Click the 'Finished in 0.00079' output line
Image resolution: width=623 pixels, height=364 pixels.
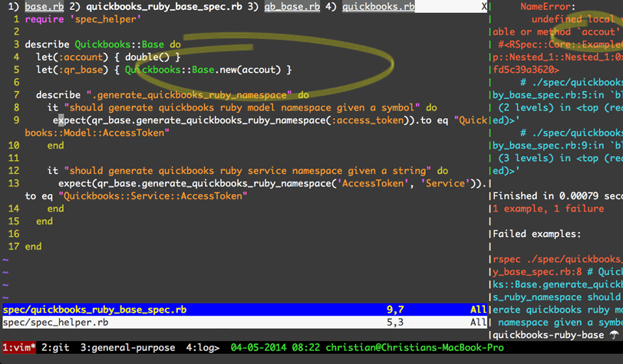coord(558,196)
